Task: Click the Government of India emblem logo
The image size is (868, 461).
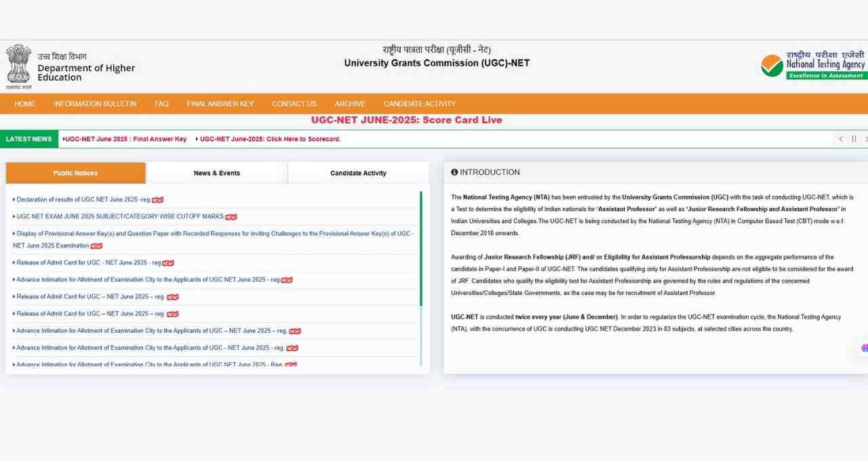Action: coord(19,67)
